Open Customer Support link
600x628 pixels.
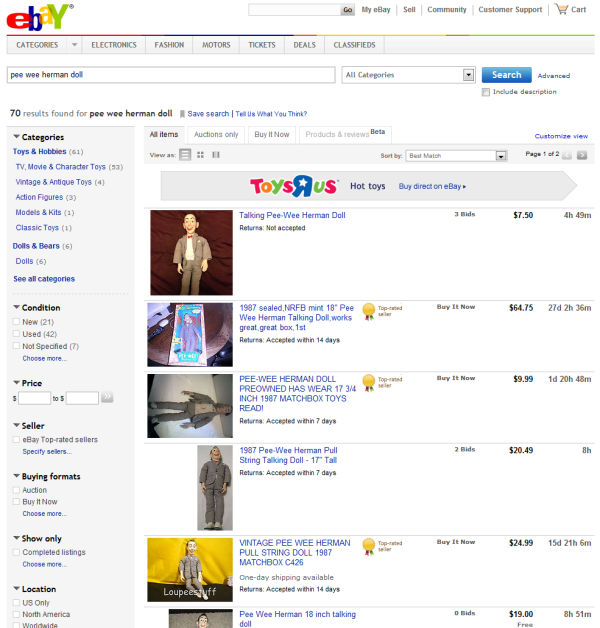510,10
